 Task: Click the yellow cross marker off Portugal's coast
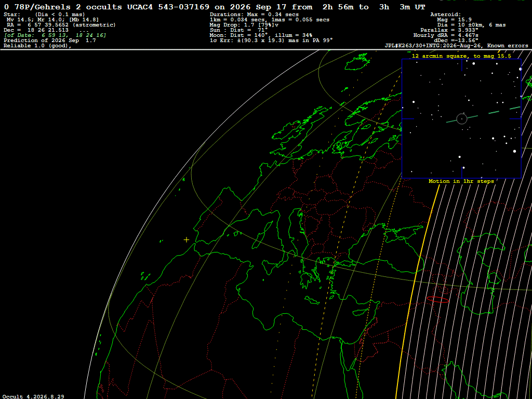[x=187, y=240]
